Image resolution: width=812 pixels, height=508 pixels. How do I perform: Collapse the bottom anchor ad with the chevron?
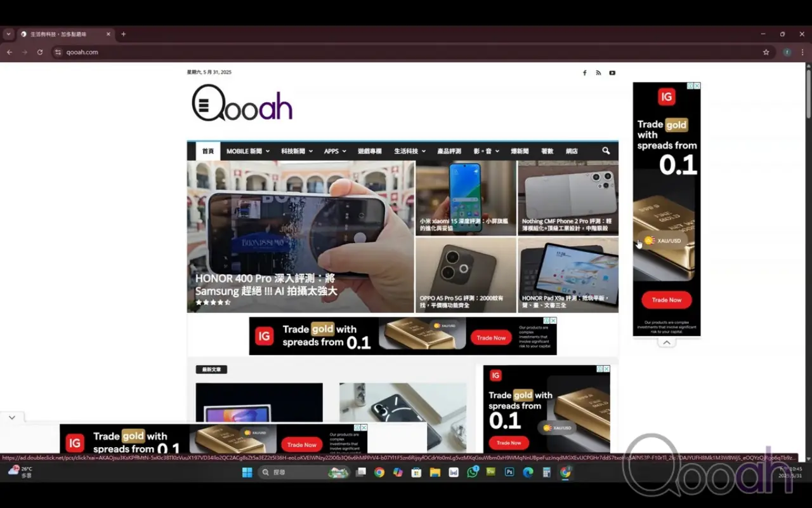tap(12, 417)
